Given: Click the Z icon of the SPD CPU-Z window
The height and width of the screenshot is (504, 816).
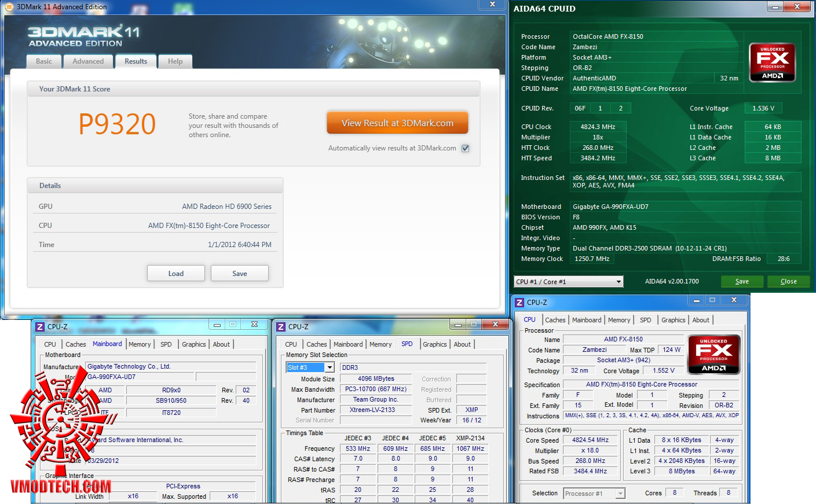Looking at the screenshot, I should point(281,327).
